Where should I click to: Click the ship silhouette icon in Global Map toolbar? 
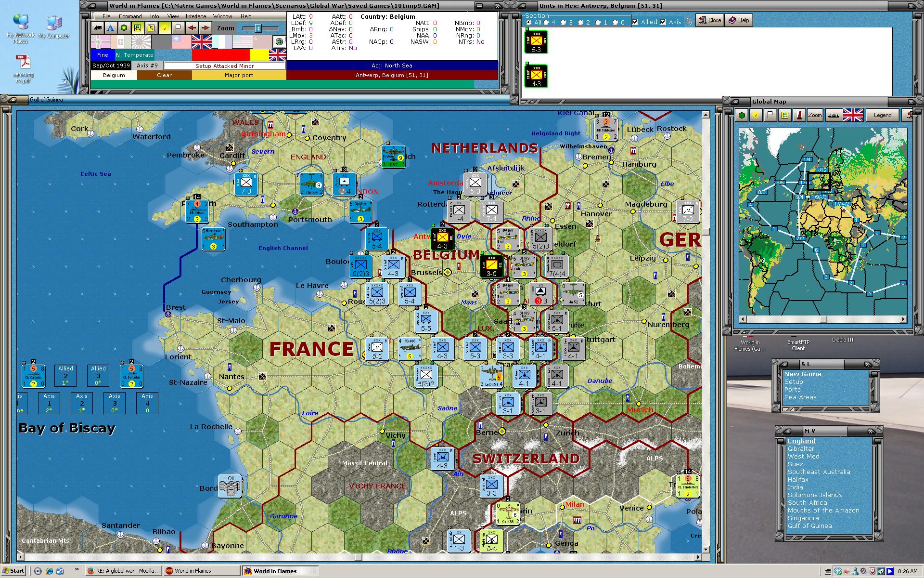(x=833, y=115)
